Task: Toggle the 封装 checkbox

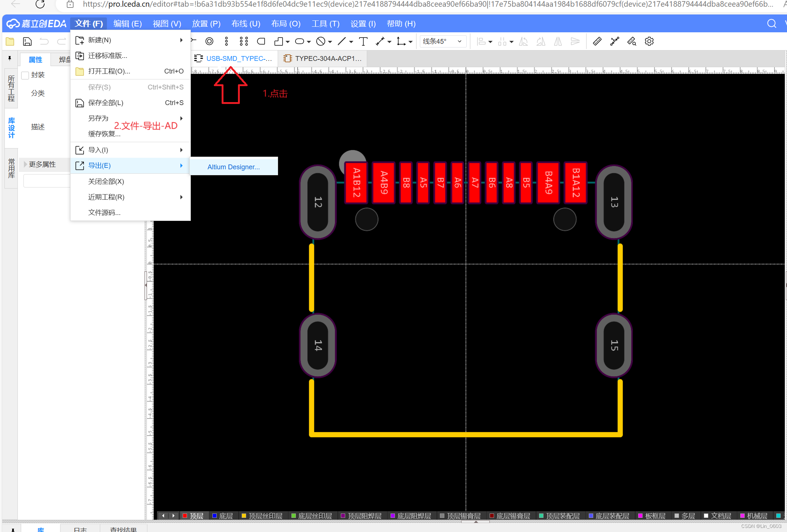Action: pos(25,75)
